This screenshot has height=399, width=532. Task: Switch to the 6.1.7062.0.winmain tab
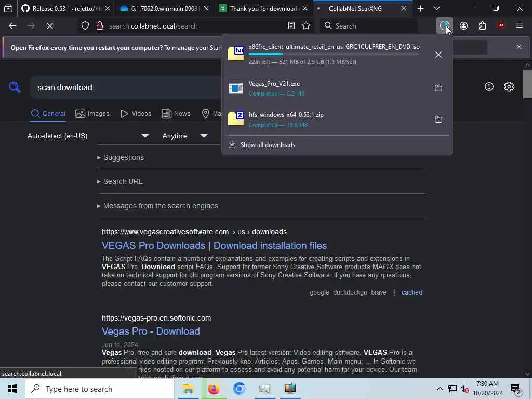pos(165,8)
